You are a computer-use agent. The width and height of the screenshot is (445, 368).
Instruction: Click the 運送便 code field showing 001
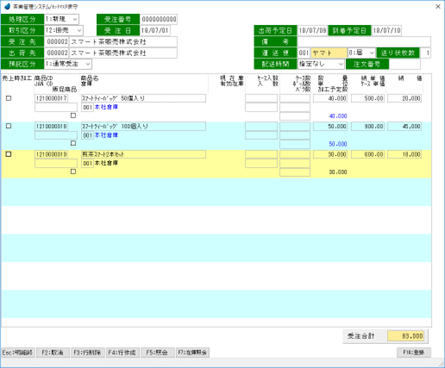tap(304, 53)
